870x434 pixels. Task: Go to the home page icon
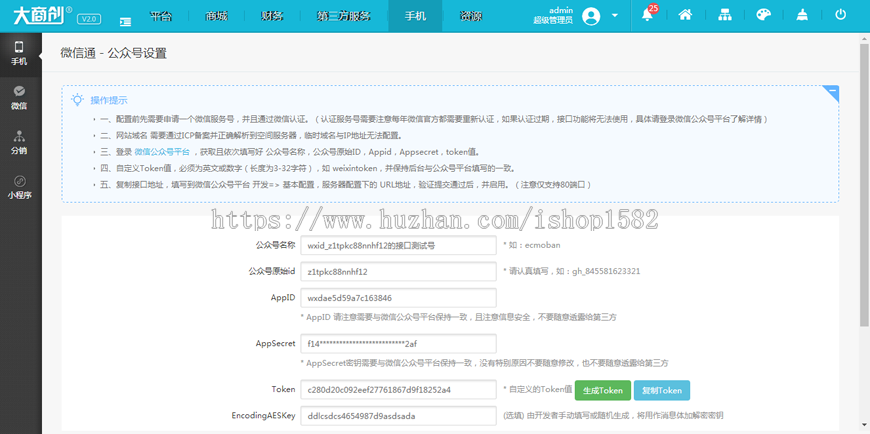pos(685,15)
